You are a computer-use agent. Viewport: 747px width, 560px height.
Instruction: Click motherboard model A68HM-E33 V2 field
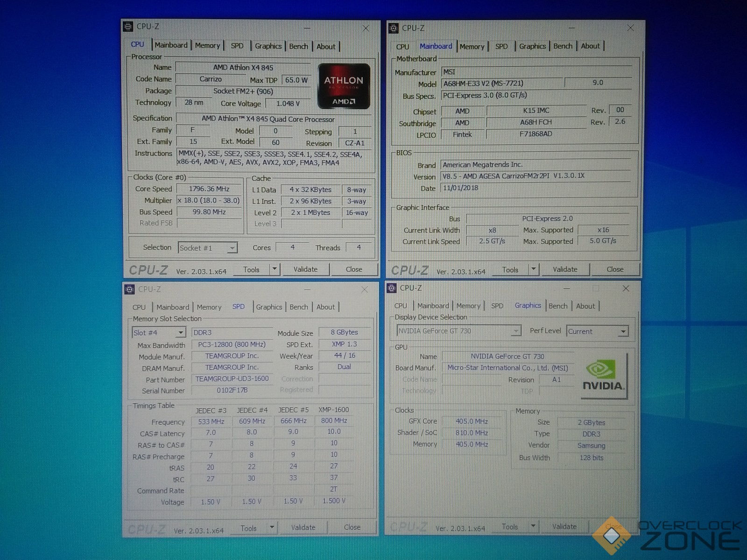click(502, 84)
